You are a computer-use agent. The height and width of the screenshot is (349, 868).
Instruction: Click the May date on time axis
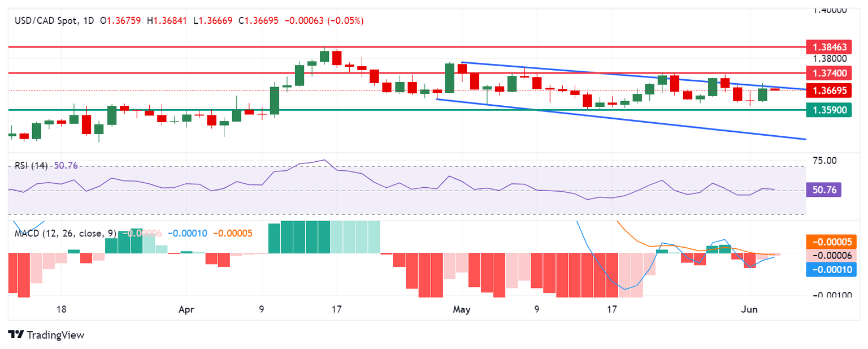click(462, 310)
